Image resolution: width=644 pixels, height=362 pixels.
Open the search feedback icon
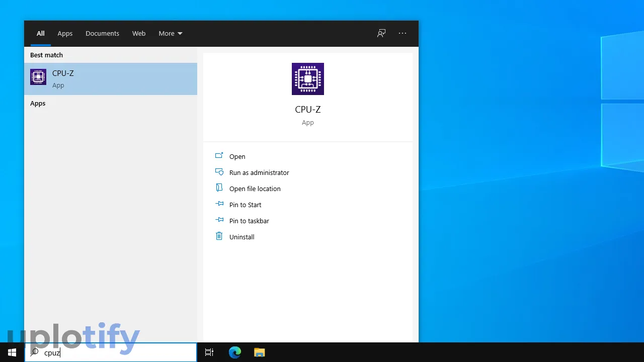[x=381, y=33]
